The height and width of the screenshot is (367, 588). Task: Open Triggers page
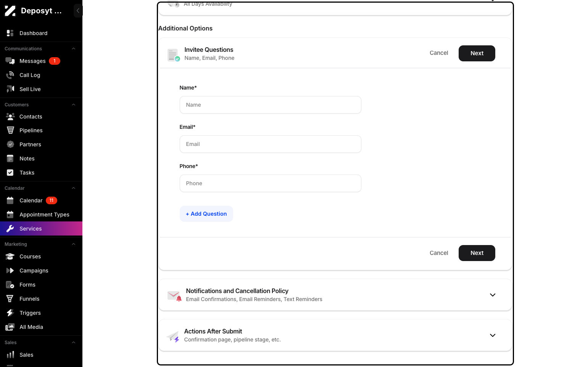[x=41, y=313]
